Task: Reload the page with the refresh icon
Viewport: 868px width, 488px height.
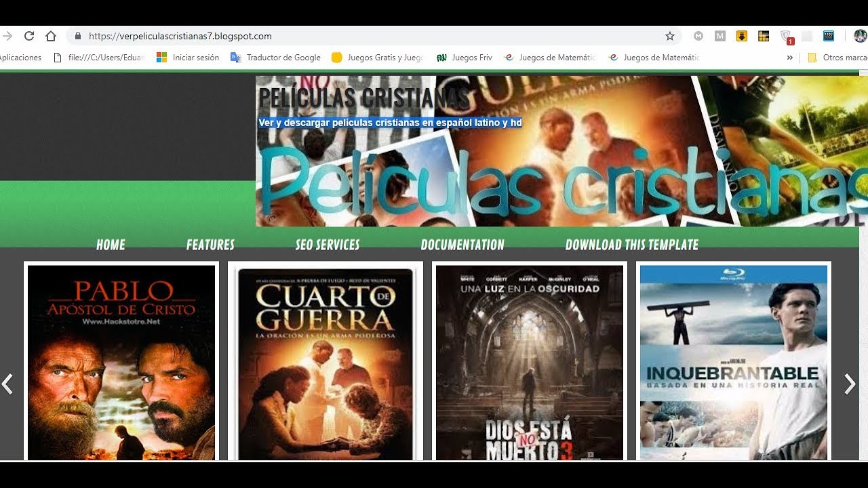Action: (29, 36)
